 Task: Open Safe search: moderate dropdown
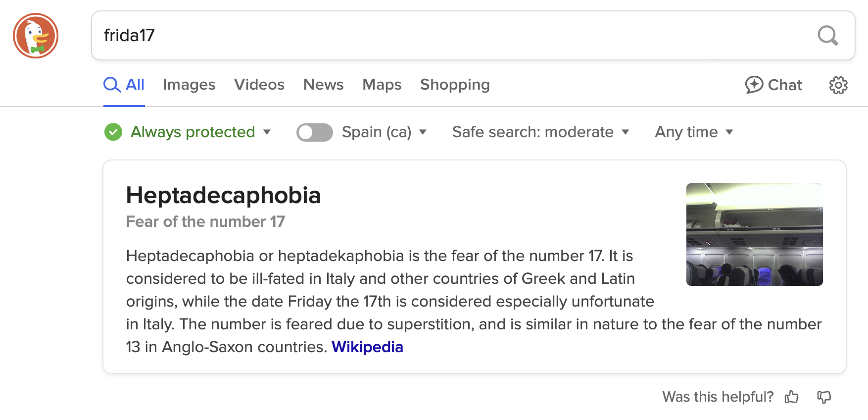540,132
